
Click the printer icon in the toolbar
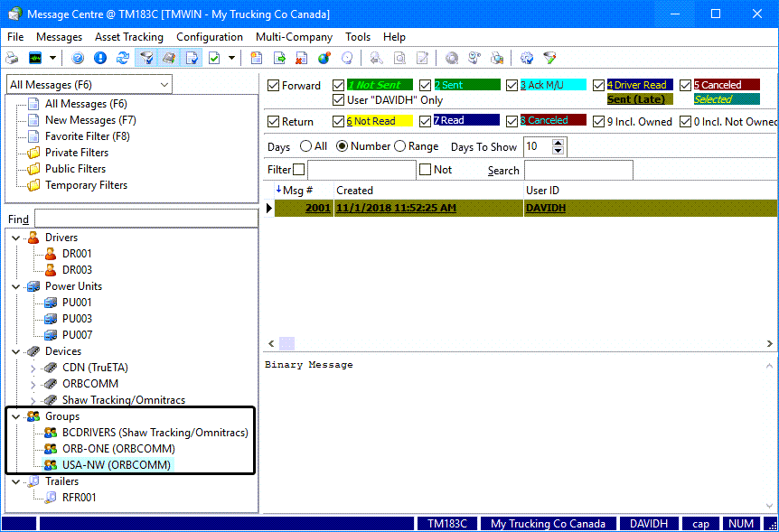pos(12,58)
